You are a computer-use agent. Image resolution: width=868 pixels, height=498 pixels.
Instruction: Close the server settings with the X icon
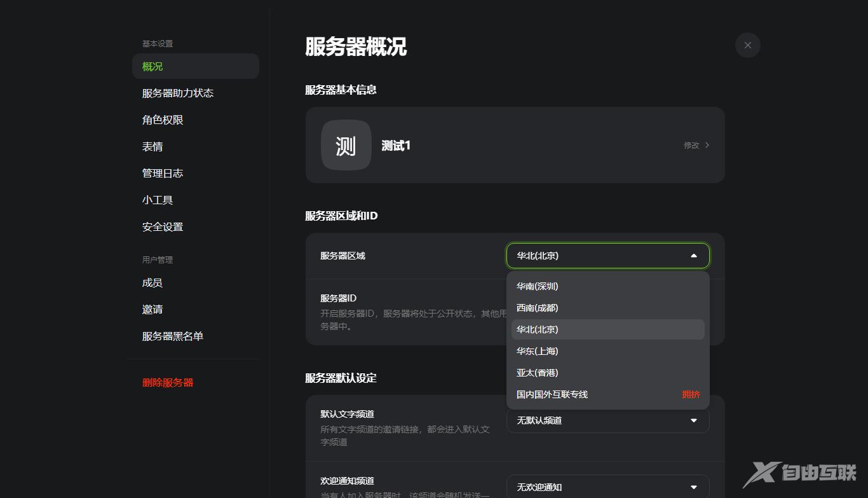[747, 45]
